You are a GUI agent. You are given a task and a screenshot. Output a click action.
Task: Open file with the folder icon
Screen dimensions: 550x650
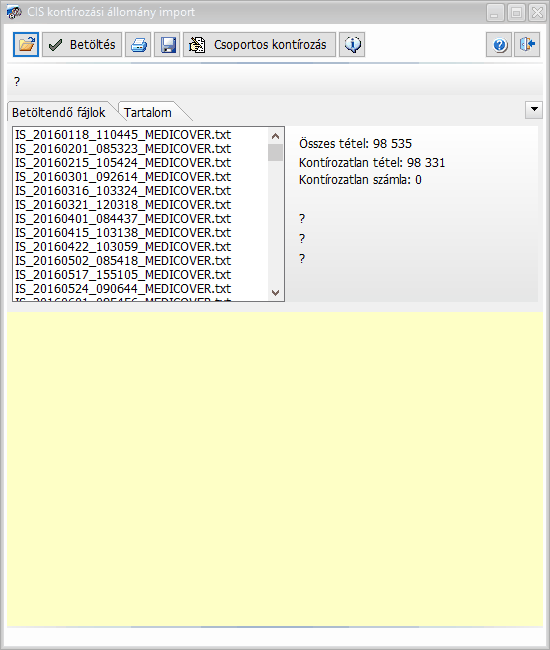tap(26, 44)
